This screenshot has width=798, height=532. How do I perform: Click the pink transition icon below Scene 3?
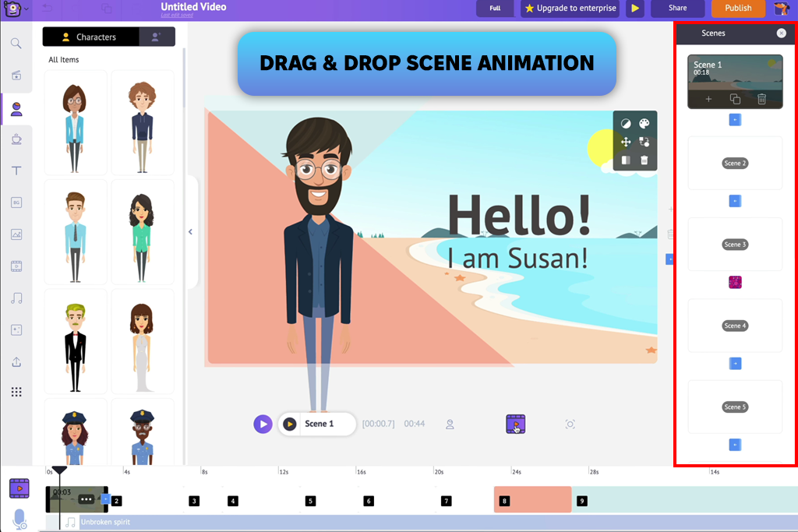click(735, 282)
